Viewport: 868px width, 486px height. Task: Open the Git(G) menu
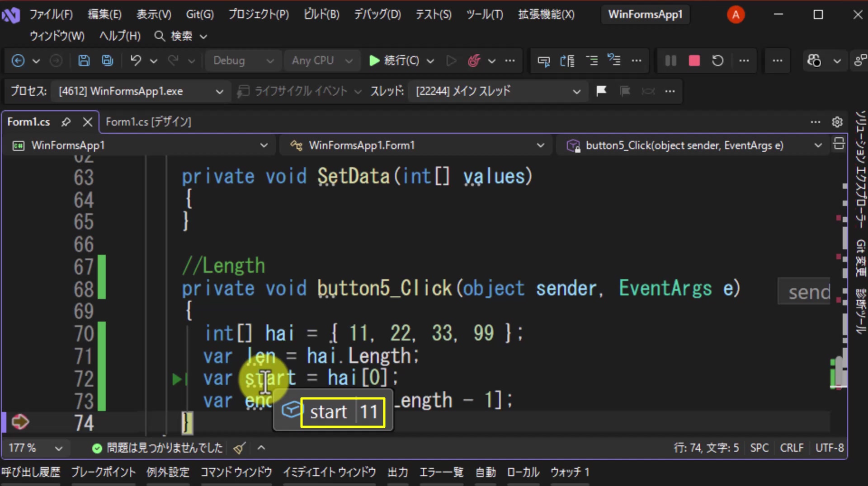(x=200, y=14)
